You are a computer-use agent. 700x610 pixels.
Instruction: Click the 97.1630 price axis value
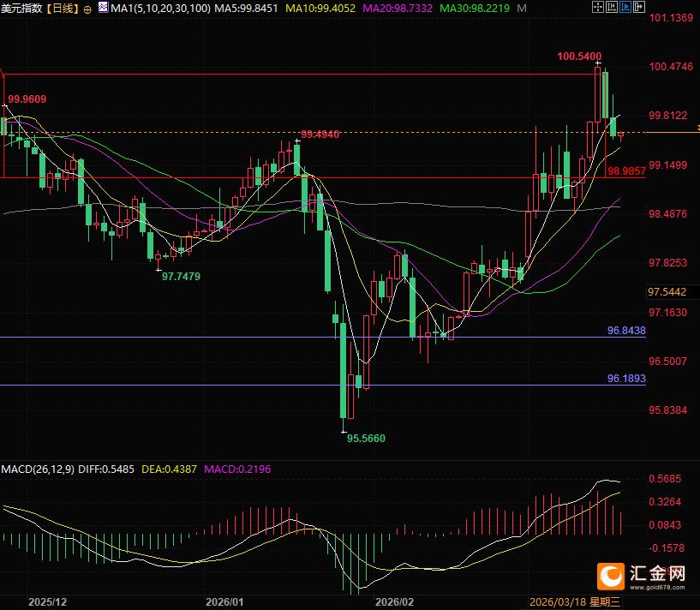click(668, 312)
